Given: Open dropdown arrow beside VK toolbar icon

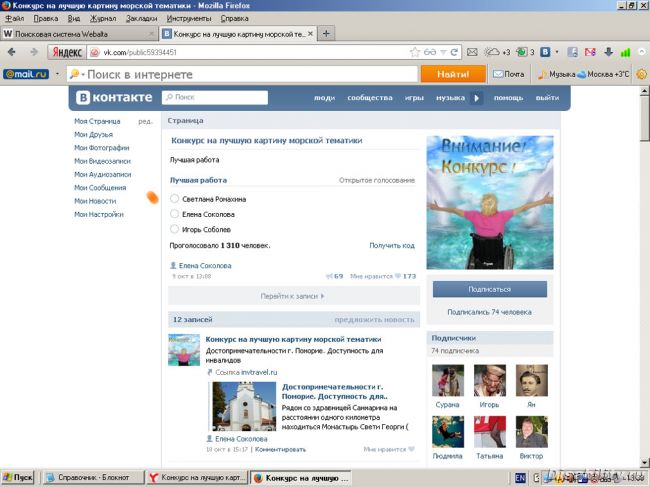Looking at the screenshot, I should tap(557, 52).
